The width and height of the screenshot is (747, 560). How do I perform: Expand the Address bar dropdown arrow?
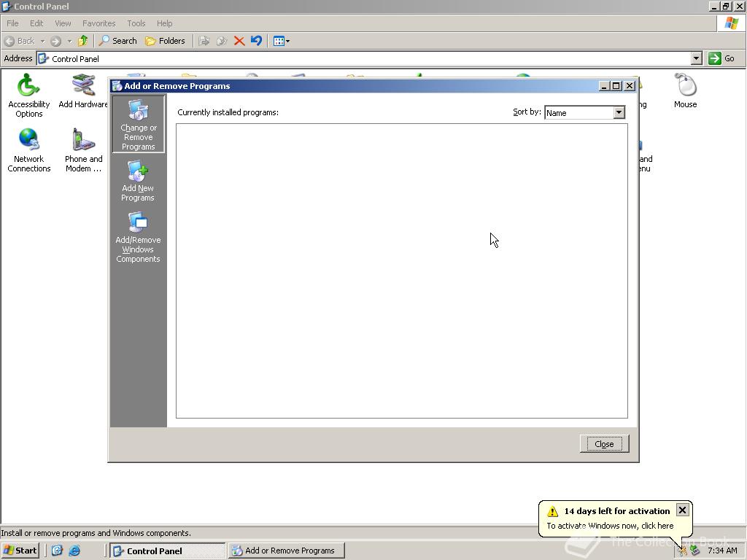697,58
